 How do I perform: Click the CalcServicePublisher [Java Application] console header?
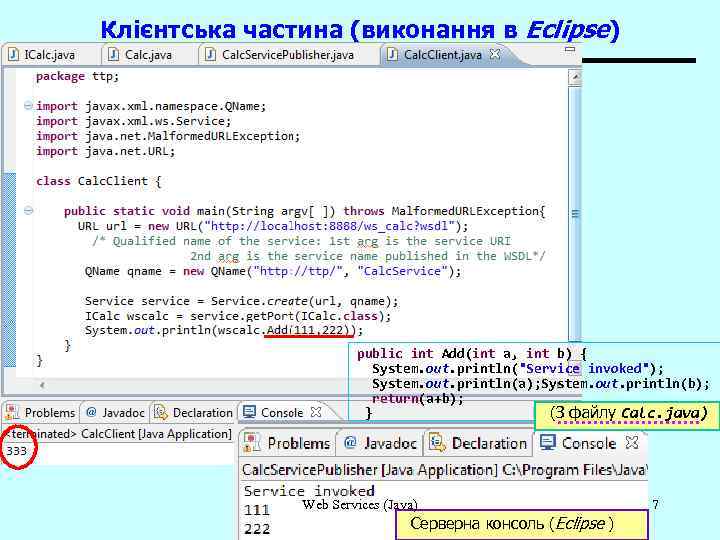pyautogui.click(x=443, y=470)
